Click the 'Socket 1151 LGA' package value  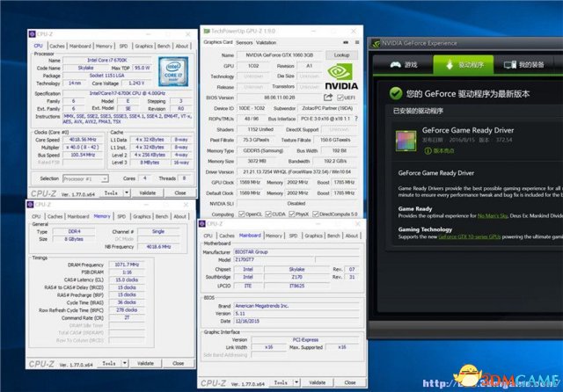[x=107, y=76]
